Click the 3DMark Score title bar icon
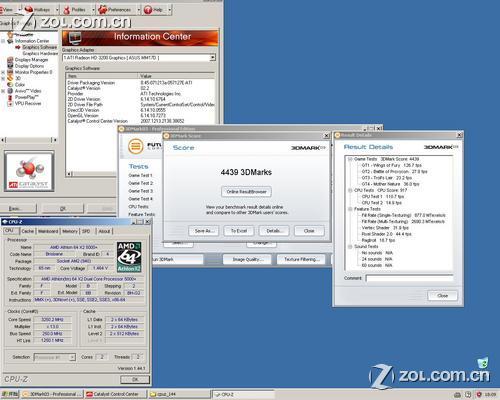The height and width of the screenshot is (400, 500). [x=167, y=136]
